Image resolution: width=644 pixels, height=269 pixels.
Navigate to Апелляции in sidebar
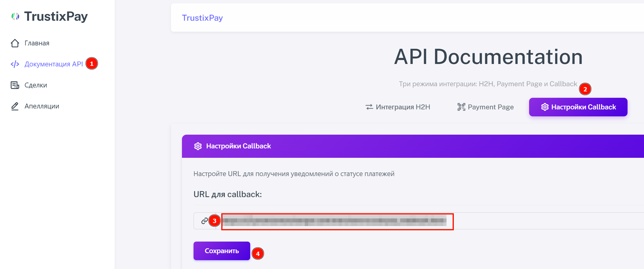(x=42, y=106)
